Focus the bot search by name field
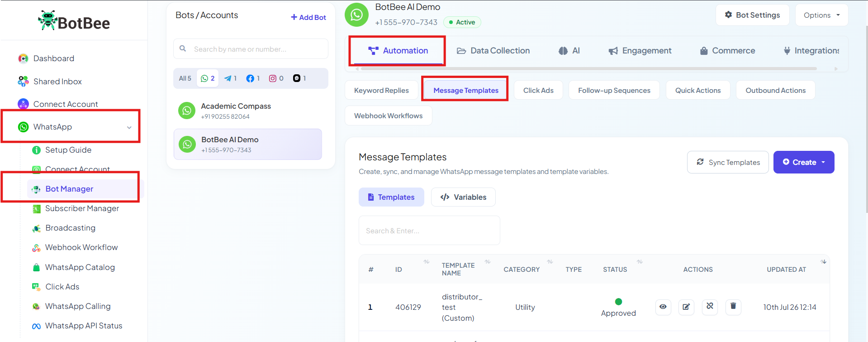 coord(251,49)
